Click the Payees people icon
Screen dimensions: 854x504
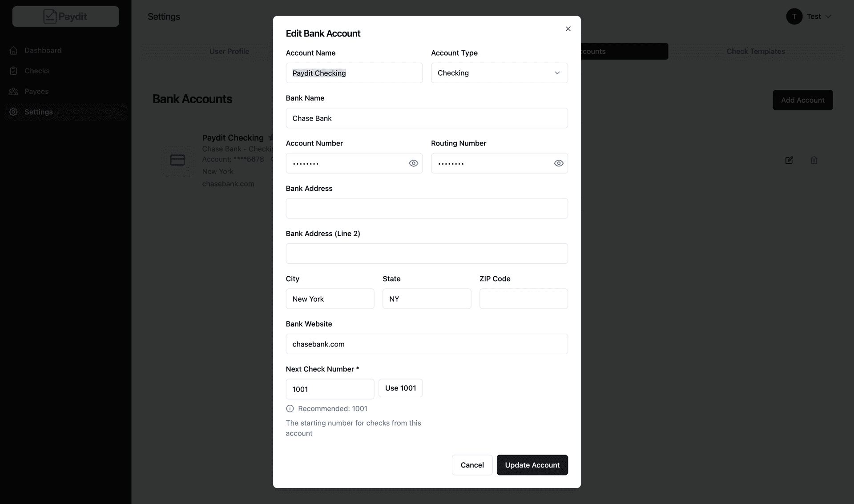13,92
